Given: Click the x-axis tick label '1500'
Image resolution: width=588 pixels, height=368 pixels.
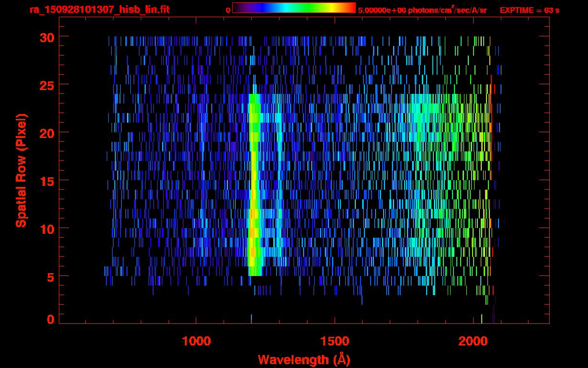Looking at the screenshot, I should pyautogui.click(x=335, y=341).
